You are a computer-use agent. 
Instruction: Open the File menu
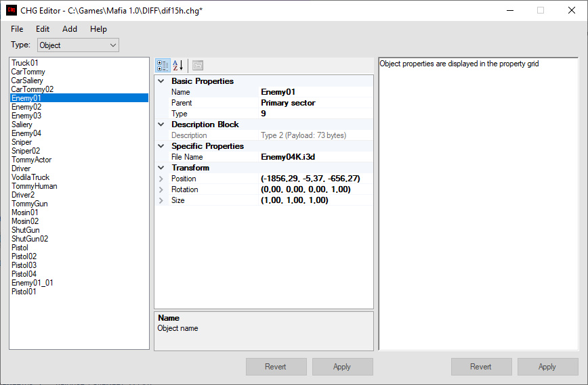(17, 29)
